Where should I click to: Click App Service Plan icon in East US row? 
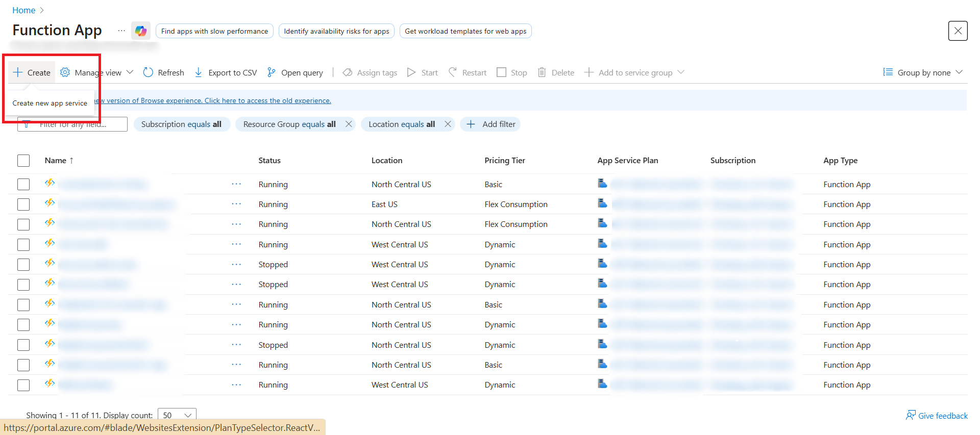[602, 203]
